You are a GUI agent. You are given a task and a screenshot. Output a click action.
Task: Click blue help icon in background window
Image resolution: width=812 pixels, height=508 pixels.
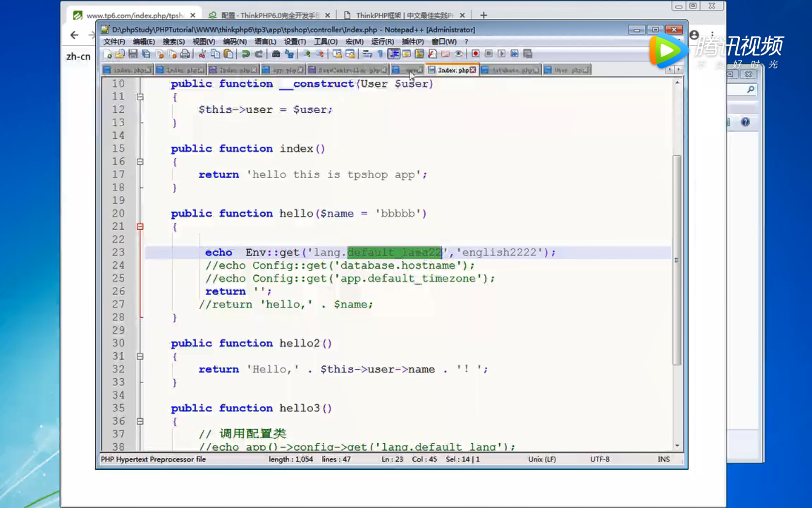click(745, 122)
